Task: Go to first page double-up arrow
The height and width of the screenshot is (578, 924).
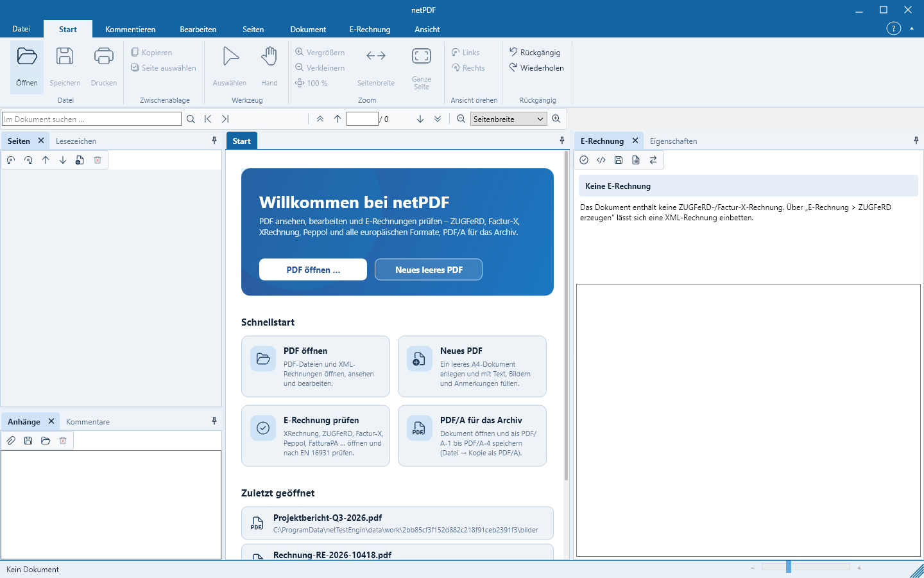Action: pyautogui.click(x=320, y=119)
